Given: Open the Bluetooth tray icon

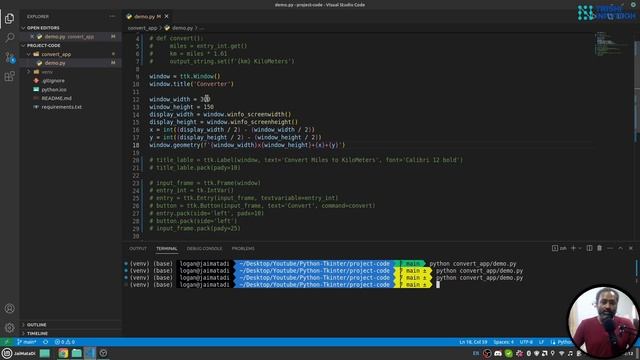Looking at the screenshot, I should [529, 353].
